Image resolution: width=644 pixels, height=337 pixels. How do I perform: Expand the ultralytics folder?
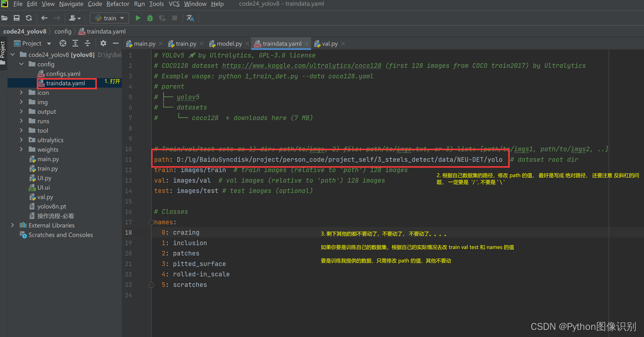click(21, 140)
